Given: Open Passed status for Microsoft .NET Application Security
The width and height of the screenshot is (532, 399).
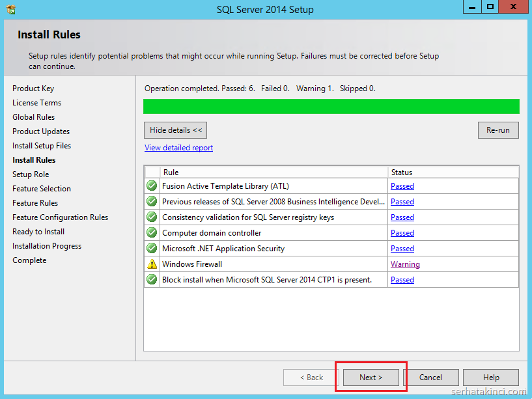Looking at the screenshot, I should (402, 249).
